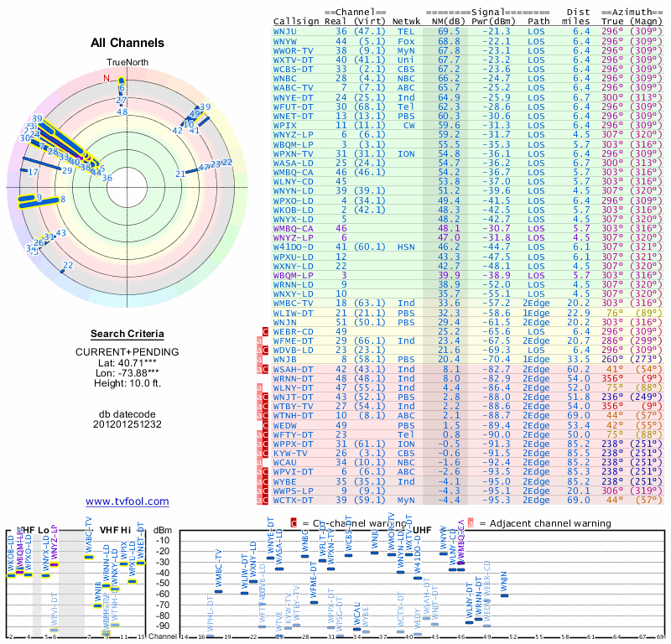
Task: Click the VHF Hi chart heading
Action: click(x=115, y=530)
